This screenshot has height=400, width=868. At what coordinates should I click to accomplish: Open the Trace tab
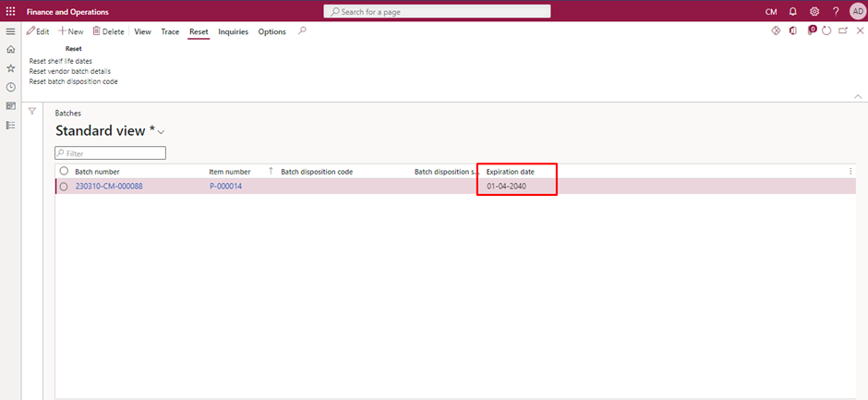[x=170, y=31]
